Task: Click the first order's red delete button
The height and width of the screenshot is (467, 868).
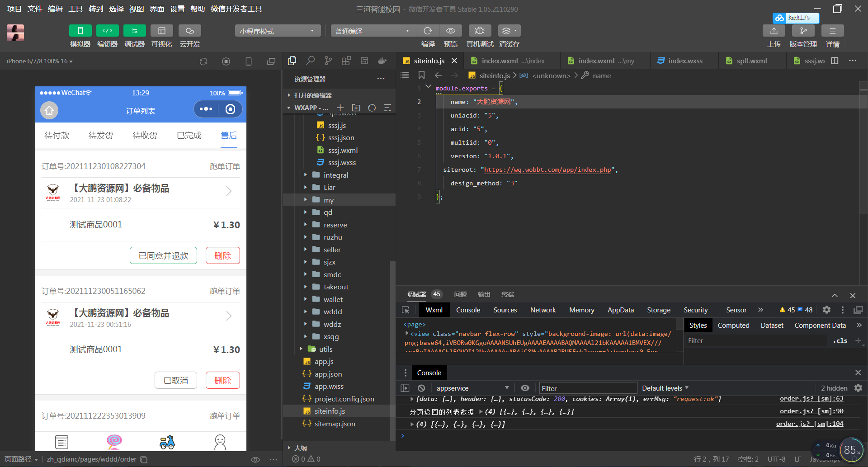Action: (x=222, y=255)
